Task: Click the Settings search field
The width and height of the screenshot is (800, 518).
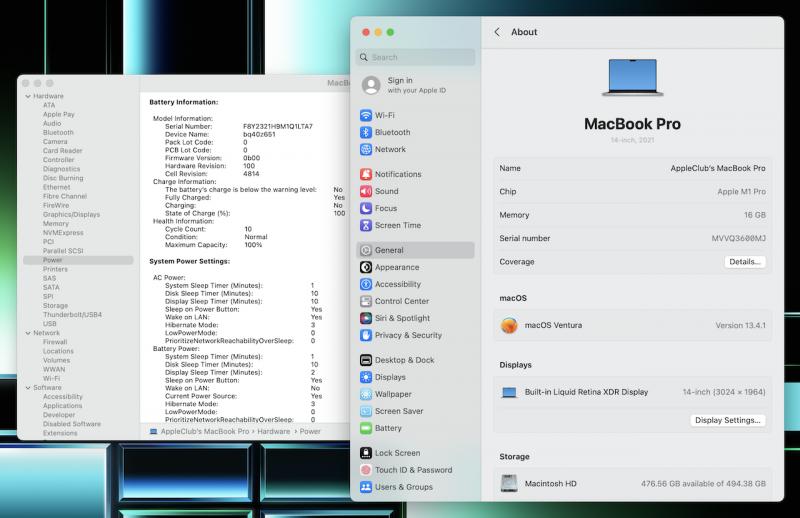Action: pos(415,57)
